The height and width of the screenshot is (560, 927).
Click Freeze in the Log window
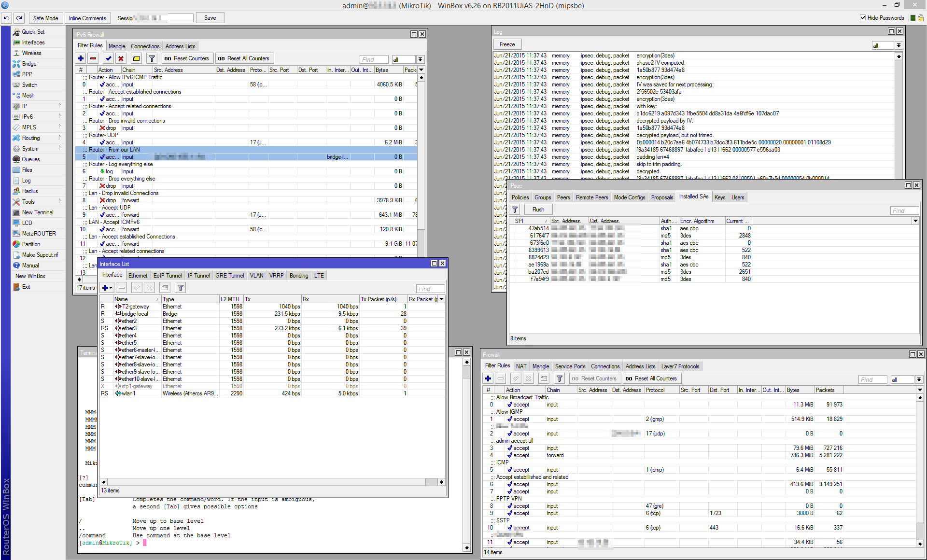507,44
